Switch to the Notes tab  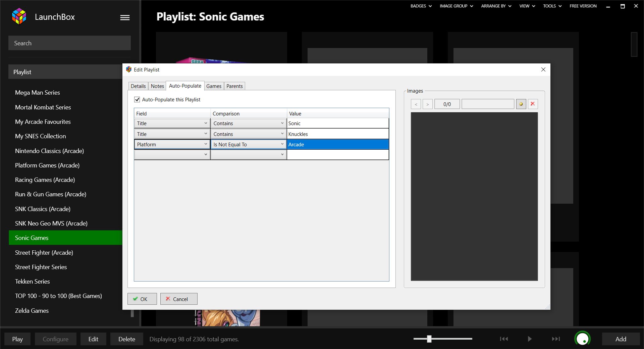coord(157,86)
